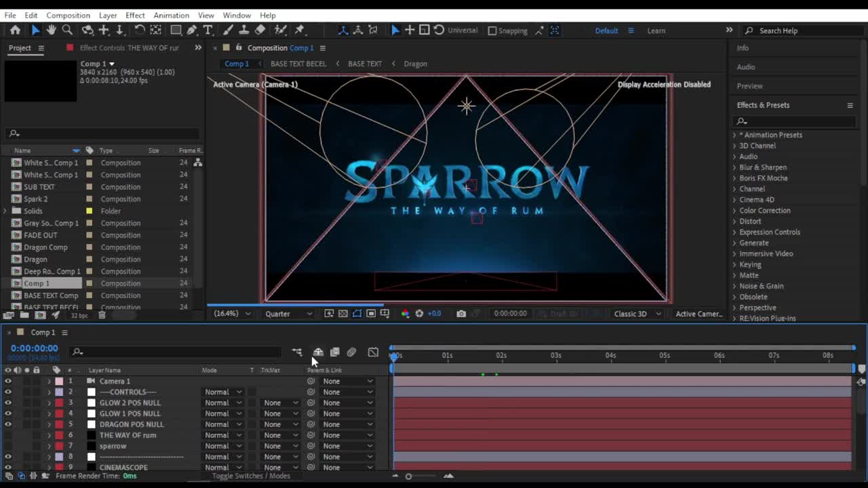Open the Graph Editor icon
Viewport: 868px width, 488px height.
(x=373, y=352)
